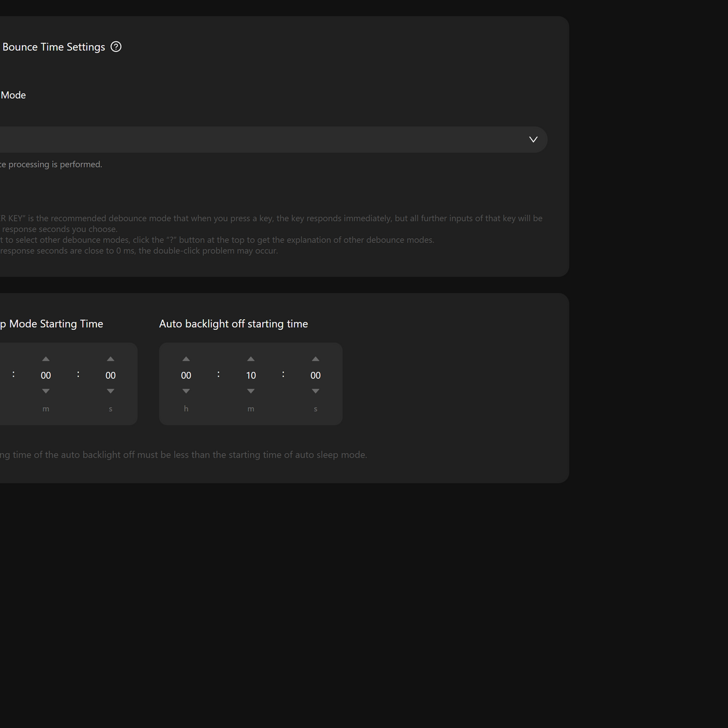Image resolution: width=728 pixels, height=728 pixels.
Task: Click the note about auto backlight off time
Action: coord(183,455)
